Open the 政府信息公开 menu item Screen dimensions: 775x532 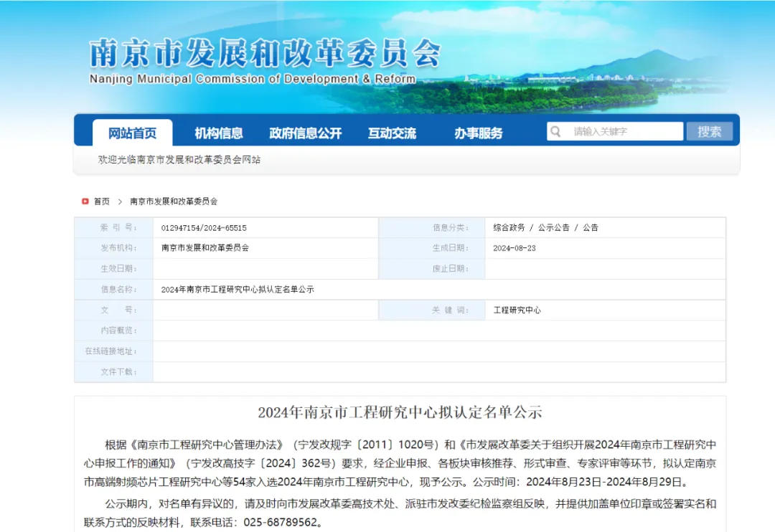coord(305,133)
